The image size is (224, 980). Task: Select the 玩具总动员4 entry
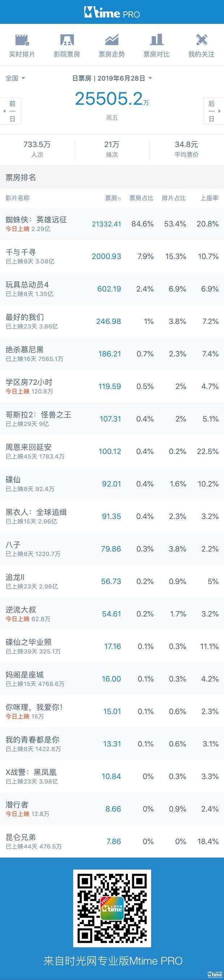112,289
